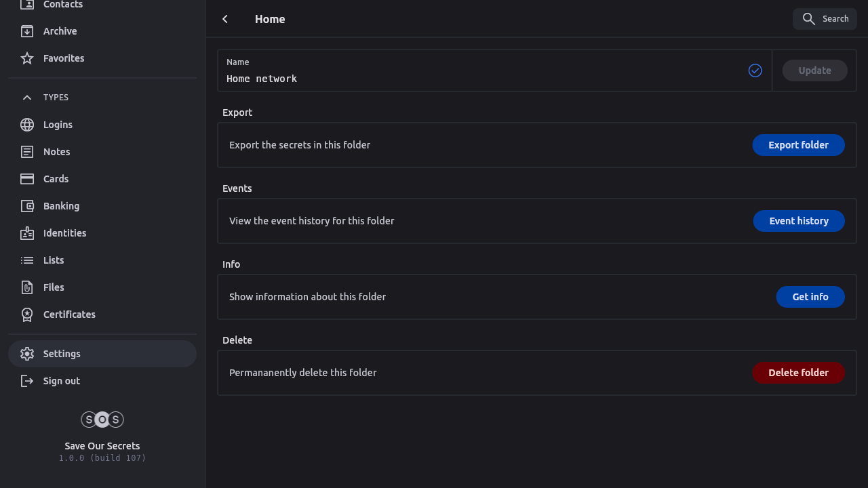
Task: Collapse the TYPES section chevron
Action: coord(27,98)
